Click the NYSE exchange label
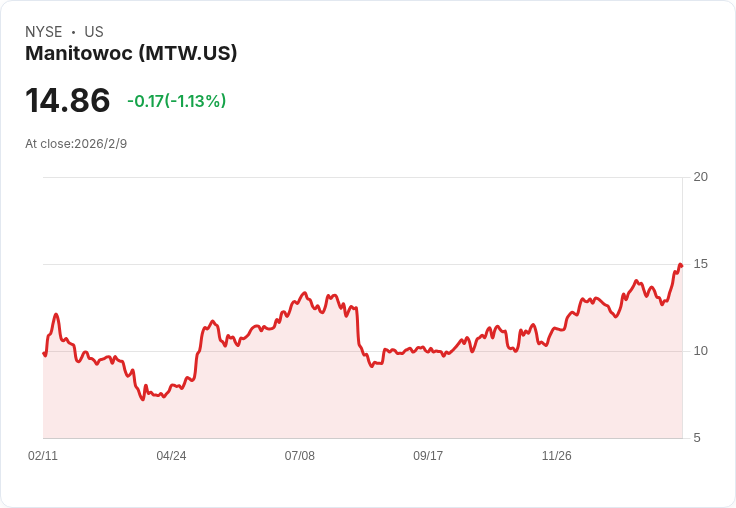The image size is (736, 508). (x=44, y=32)
